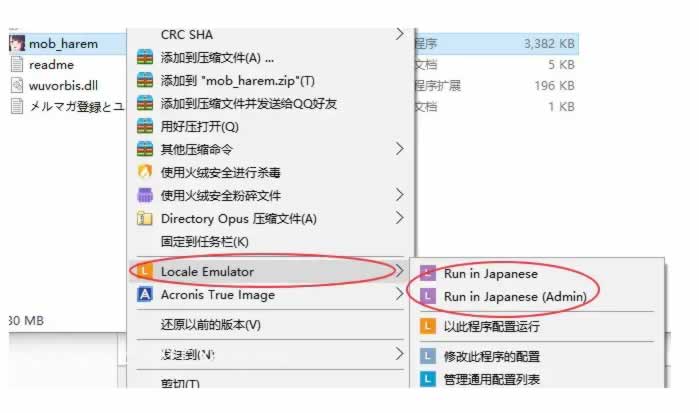
Task: Expand the Locale Emulator submenu arrow
Action: click(x=399, y=271)
